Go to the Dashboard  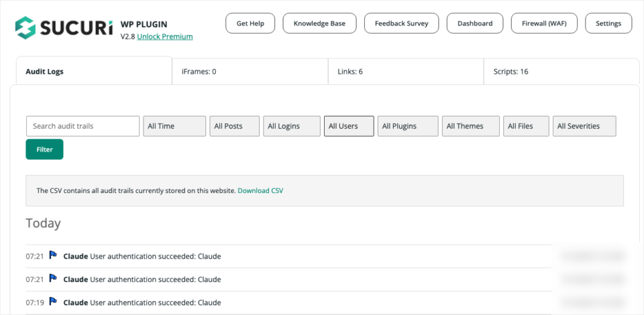click(x=475, y=23)
